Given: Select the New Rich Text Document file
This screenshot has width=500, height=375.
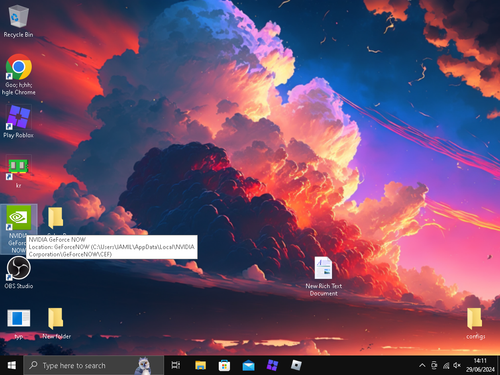Looking at the screenshot, I should (323, 276).
